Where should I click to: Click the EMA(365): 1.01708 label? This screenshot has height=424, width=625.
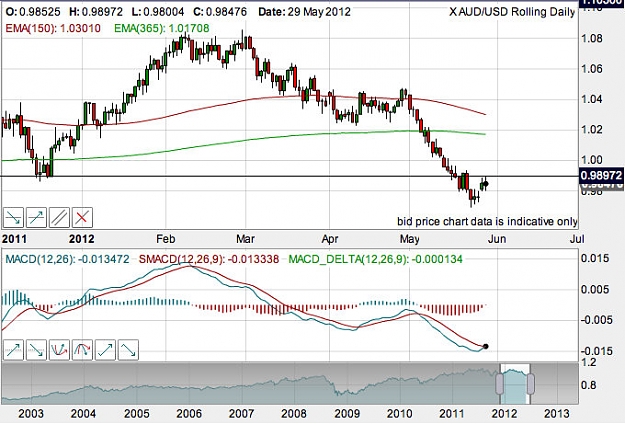pos(161,28)
